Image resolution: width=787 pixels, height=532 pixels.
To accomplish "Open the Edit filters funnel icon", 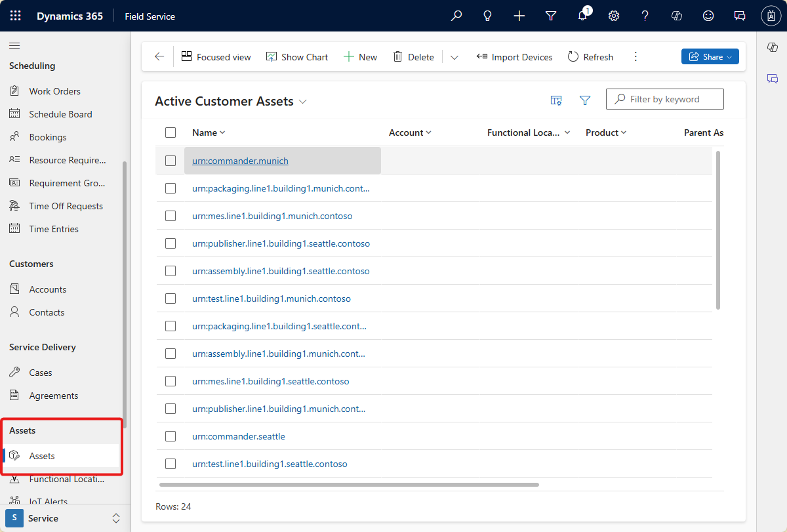I will tap(585, 100).
